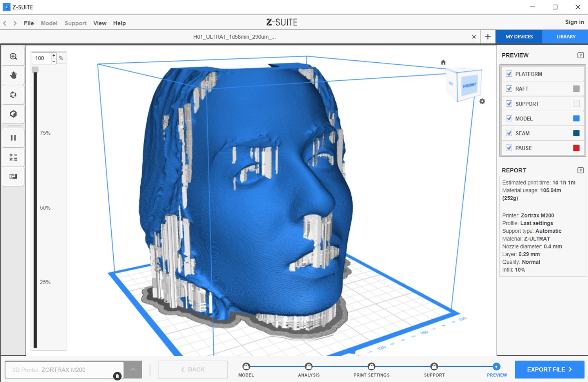The image size is (588, 382).
Task: Click the Nozzle diameter 0.4 mm text
Action: point(532,246)
